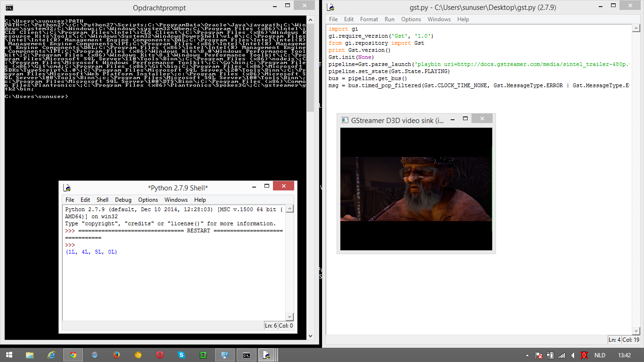Click the NLD language indicator
644x362 pixels.
coord(600,355)
